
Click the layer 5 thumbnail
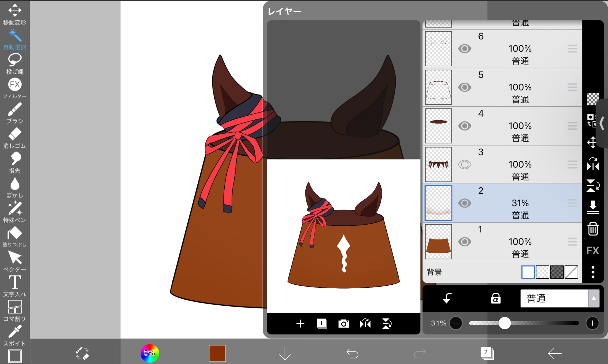438,87
